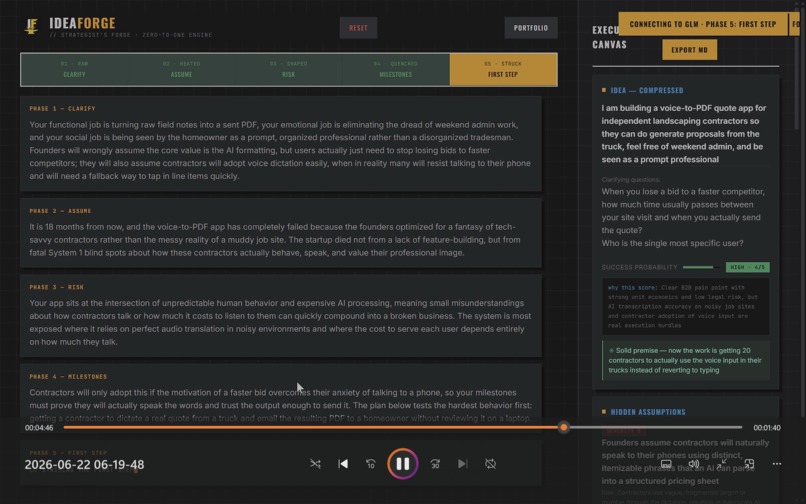Toggle shuffle in the media player
This screenshot has height=504, width=806.
point(315,464)
